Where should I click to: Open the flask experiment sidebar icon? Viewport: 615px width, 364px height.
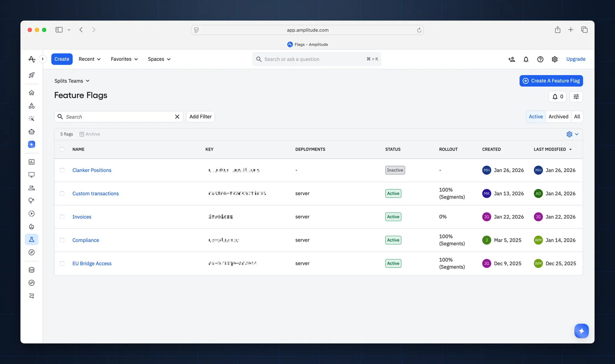(x=31, y=239)
